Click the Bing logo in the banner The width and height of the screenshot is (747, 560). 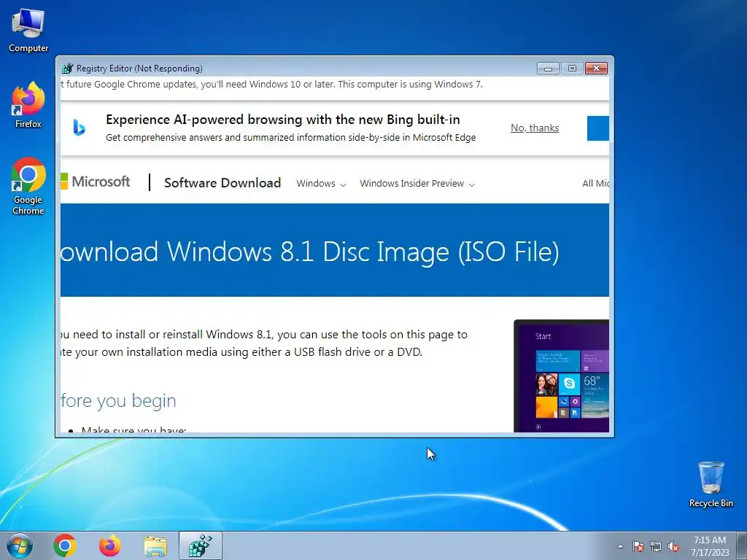(79, 128)
